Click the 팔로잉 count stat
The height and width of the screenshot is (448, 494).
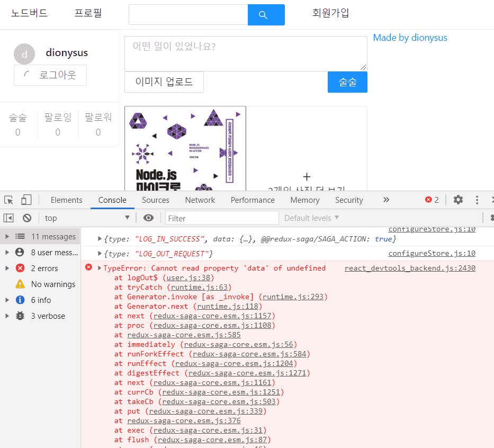58,124
